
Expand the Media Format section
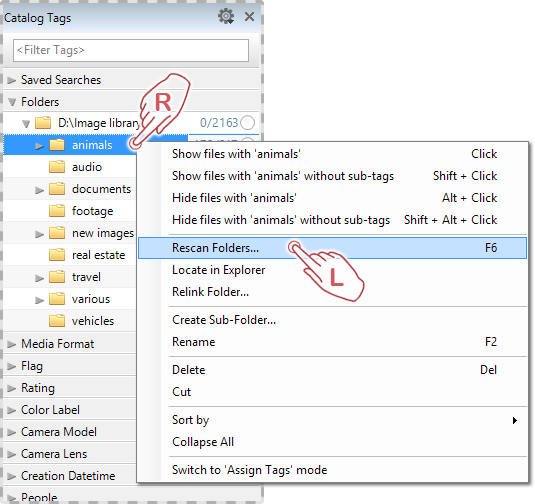click(x=12, y=344)
